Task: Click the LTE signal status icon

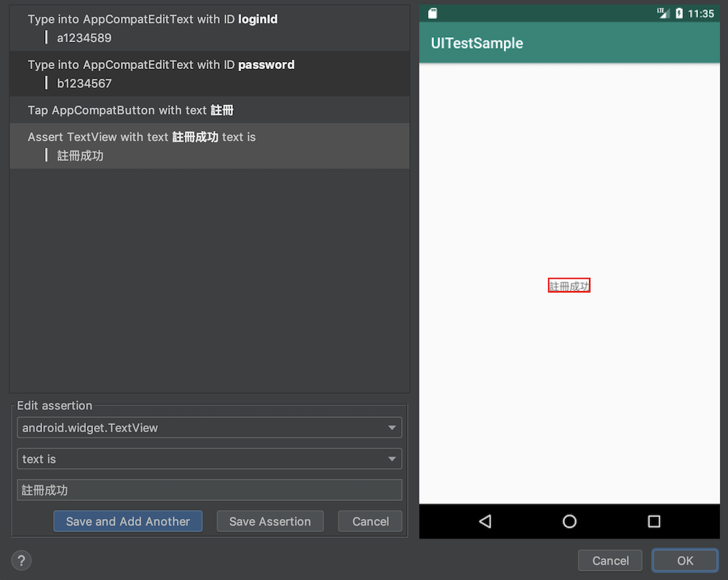Action: tap(663, 13)
